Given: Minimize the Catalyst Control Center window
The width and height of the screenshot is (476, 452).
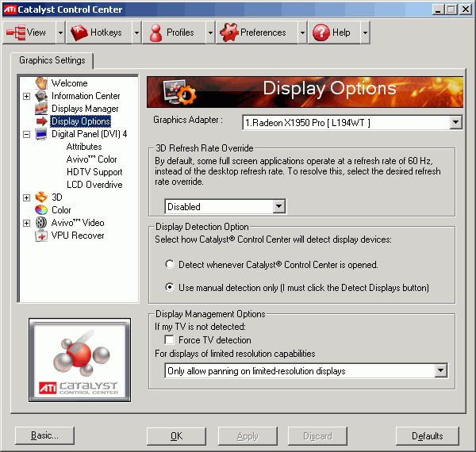Looking at the screenshot, I should point(438,10).
